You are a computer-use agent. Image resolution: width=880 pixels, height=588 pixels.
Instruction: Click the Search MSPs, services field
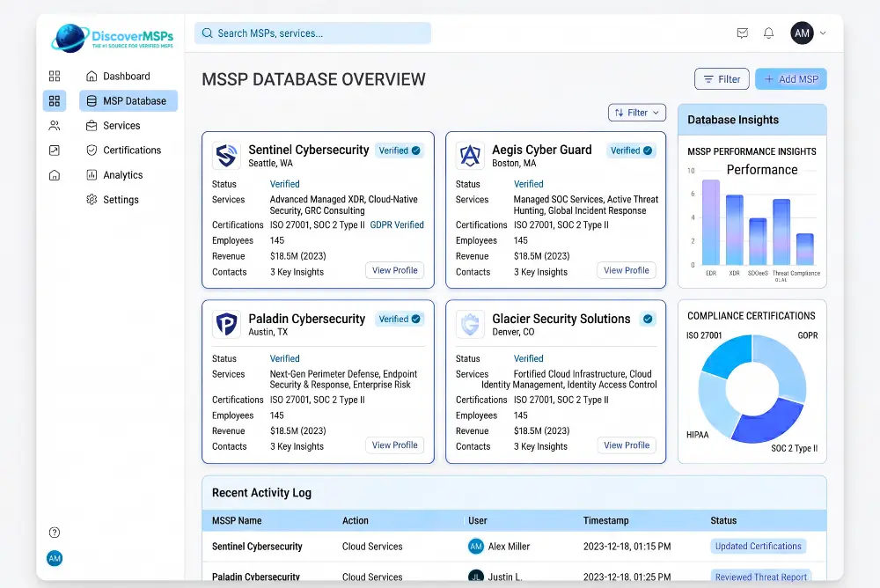(312, 33)
